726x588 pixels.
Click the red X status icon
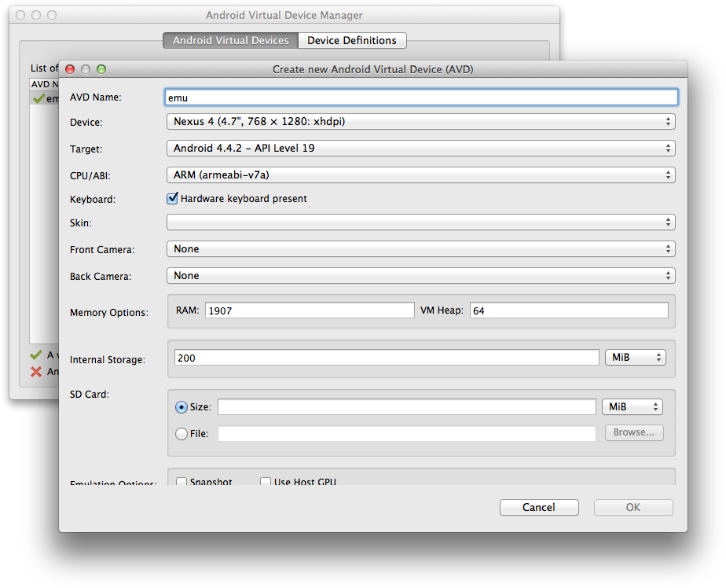click(36, 372)
